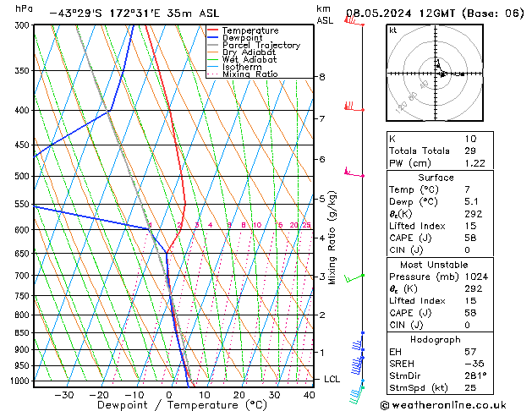Viewport: 532px width, 411px height.
Task: Click the 400 pressure level label
Action: 24,111
